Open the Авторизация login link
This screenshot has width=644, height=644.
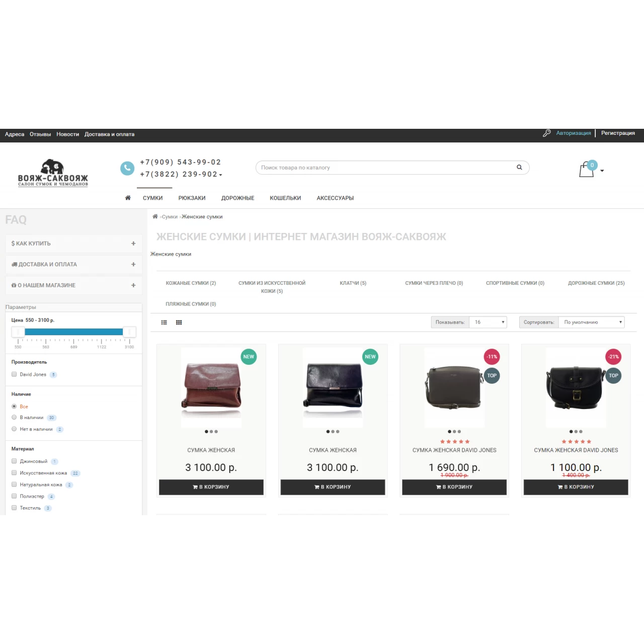coord(574,133)
